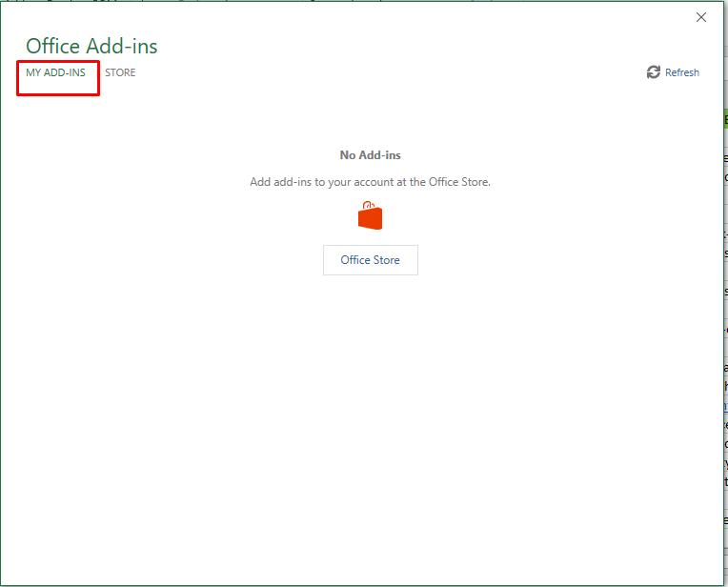Close the Office Add-ins dialog

tap(701, 18)
